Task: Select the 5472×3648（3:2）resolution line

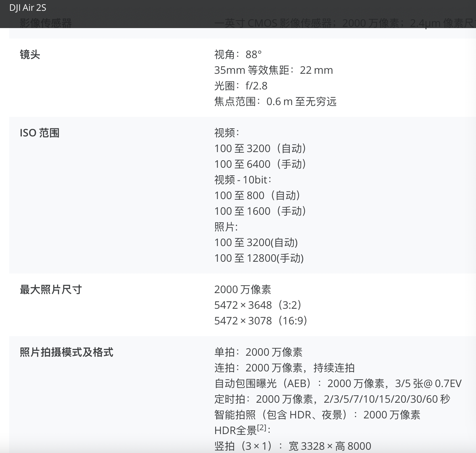Action: 258,305
